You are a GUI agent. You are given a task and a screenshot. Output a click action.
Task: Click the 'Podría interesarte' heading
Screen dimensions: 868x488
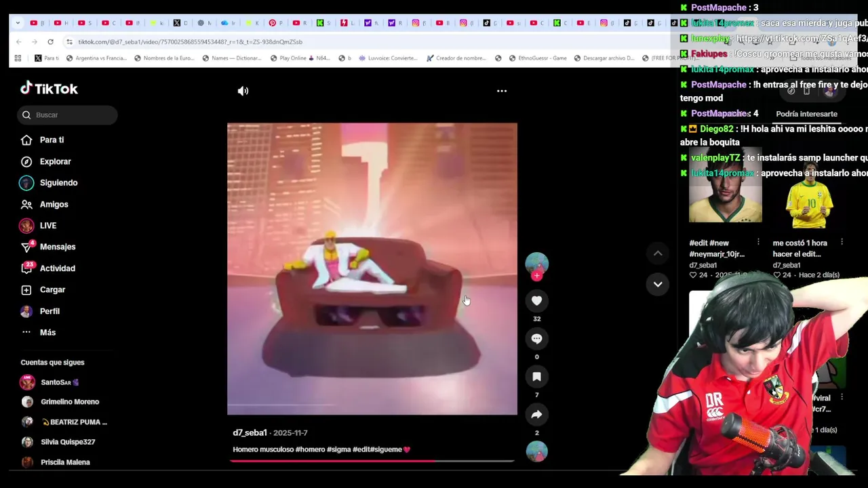pyautogui.click(x=806, y=114)
